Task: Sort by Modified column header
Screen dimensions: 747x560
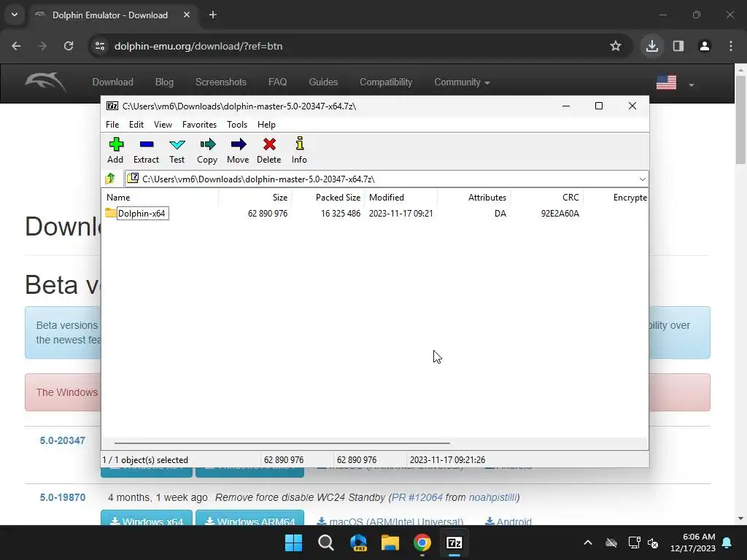Action: (387, 197)
